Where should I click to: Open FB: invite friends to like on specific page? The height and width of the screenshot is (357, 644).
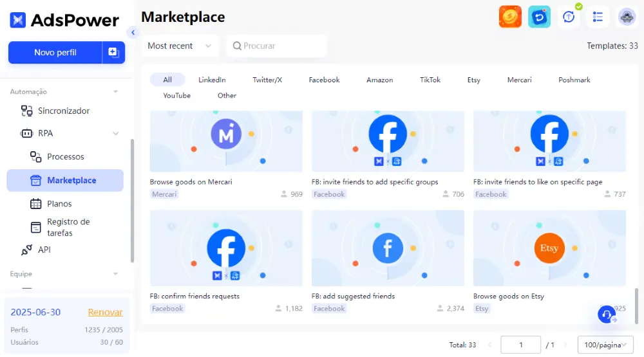538,182
